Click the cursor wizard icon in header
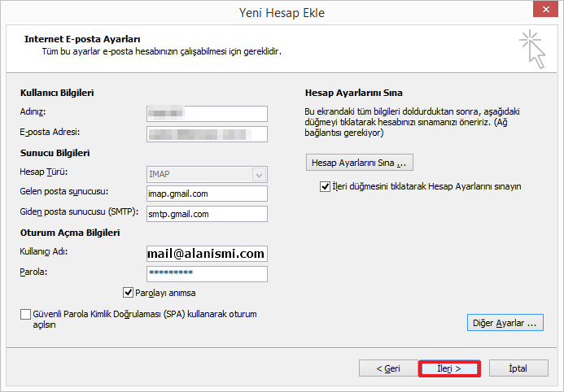Screen dimensions: 564x392 click(x=534, y=50)
